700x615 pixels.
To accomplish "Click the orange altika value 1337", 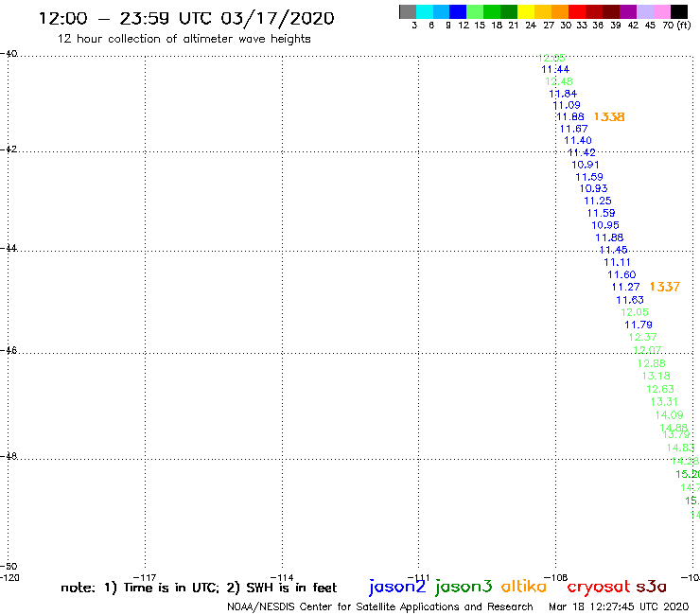I will point(665,287).
